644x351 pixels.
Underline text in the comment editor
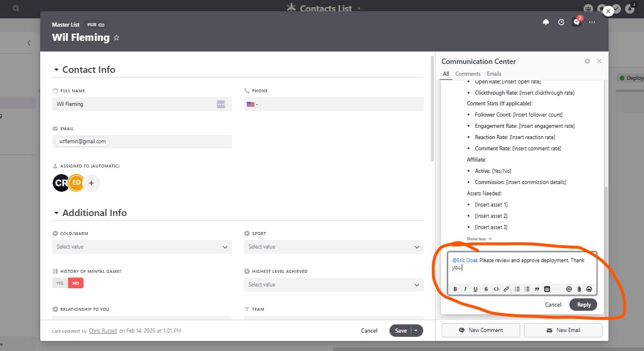click(475, 289)
